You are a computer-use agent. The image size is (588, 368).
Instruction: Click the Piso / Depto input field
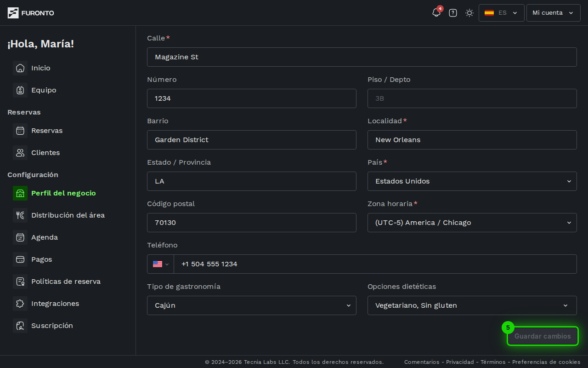pyautogui.click(x=472, y=98)
